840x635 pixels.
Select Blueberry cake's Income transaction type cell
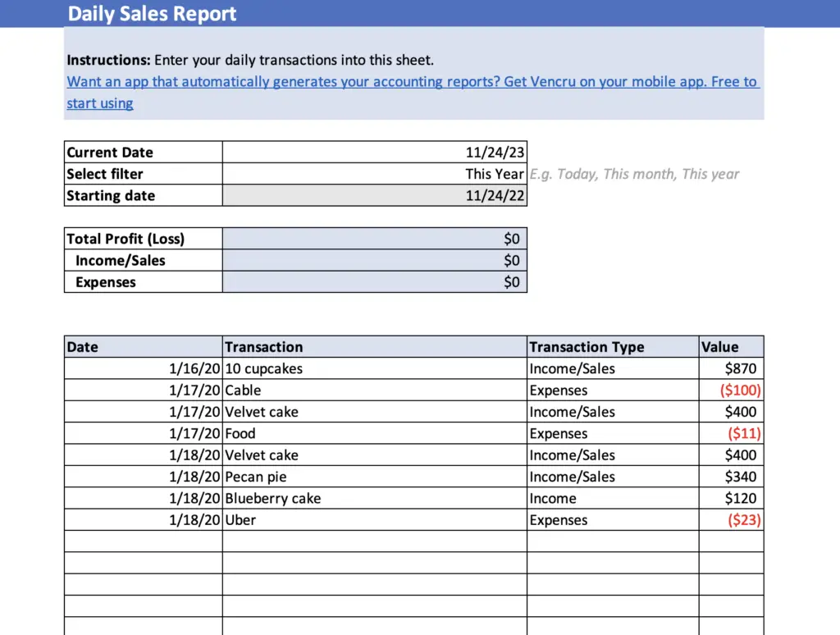[612, 499]
